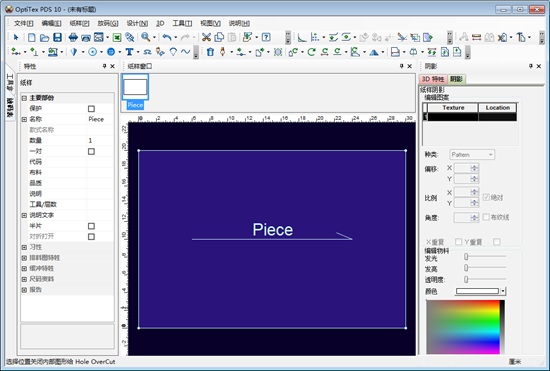Toggle the 有纹线 checkbox
This screenshot has height=371, width=550.
click(x=486, y=217)
